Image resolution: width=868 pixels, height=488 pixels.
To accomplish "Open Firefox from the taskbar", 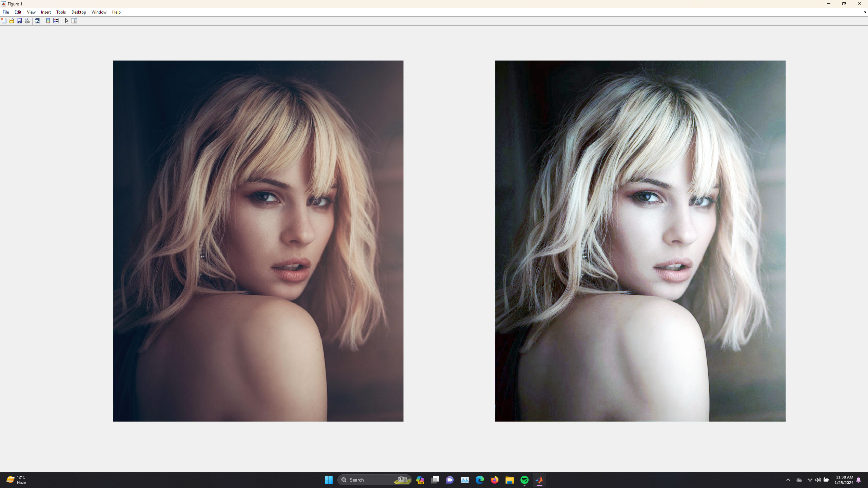I will (494, 480).
